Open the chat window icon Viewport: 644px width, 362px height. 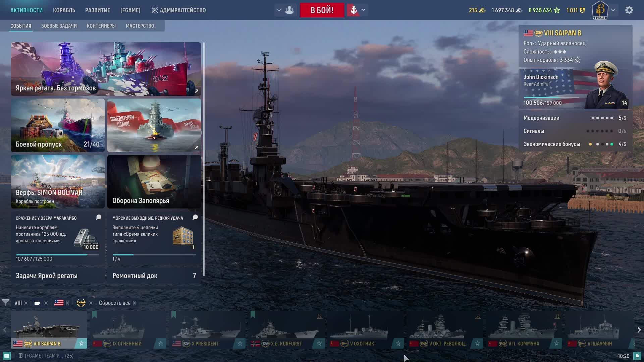(x=7, y=356)
